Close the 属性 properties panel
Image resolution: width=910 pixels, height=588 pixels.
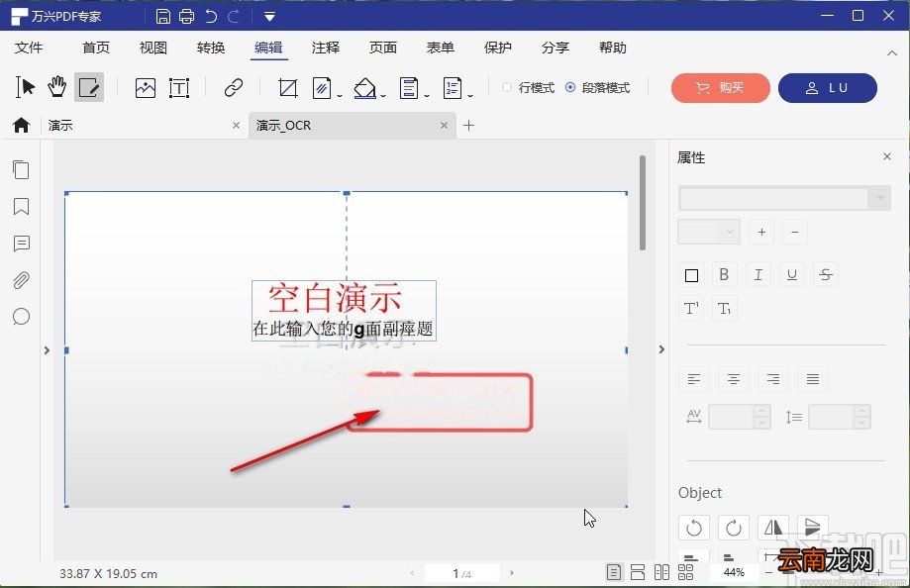click(x=887, y=156)
